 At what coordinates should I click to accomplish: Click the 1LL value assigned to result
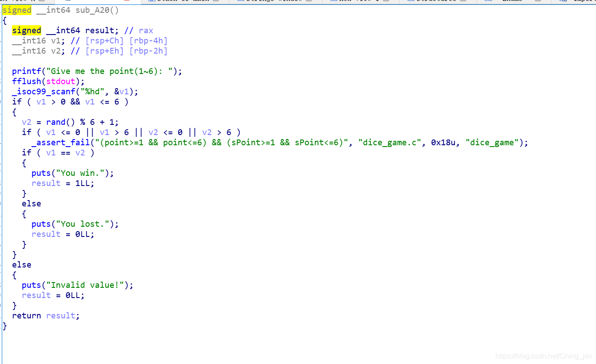pos(83,183)
